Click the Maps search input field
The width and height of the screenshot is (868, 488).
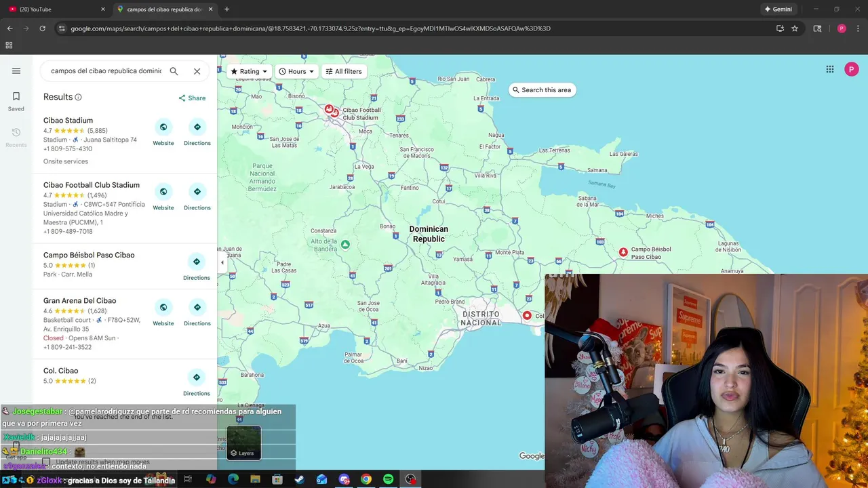(106, 71)
